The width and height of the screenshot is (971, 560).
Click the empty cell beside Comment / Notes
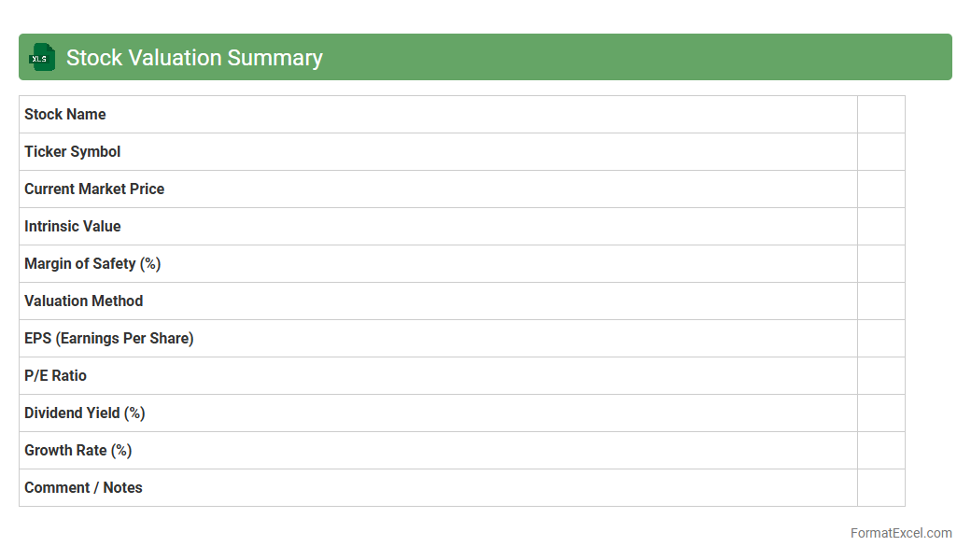[x=880, y=487]
